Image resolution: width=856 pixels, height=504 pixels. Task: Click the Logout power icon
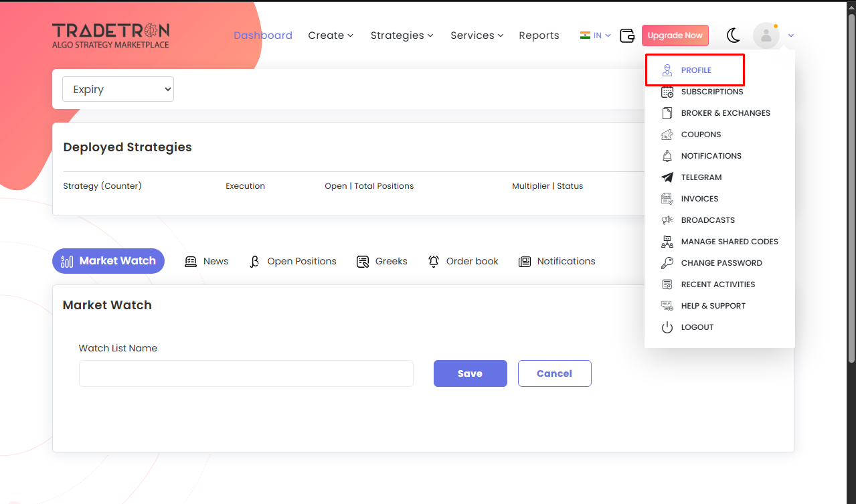pos(667,327)
